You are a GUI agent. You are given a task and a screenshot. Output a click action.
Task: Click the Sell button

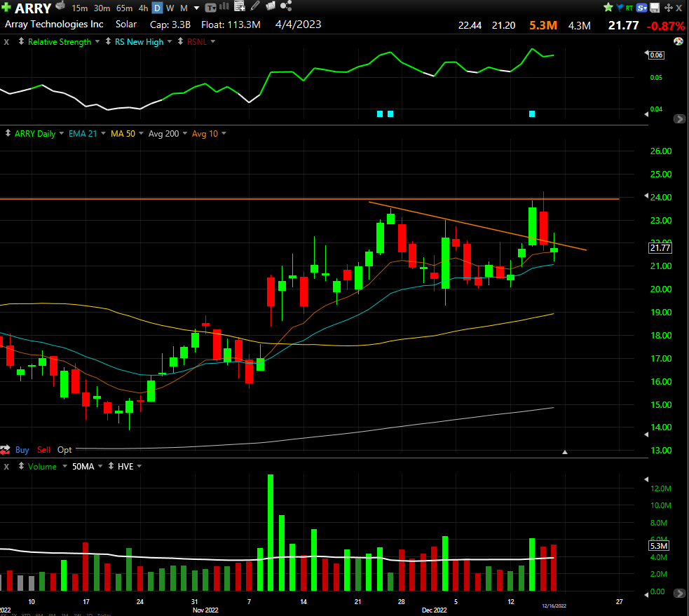click(x=43, y=449)
